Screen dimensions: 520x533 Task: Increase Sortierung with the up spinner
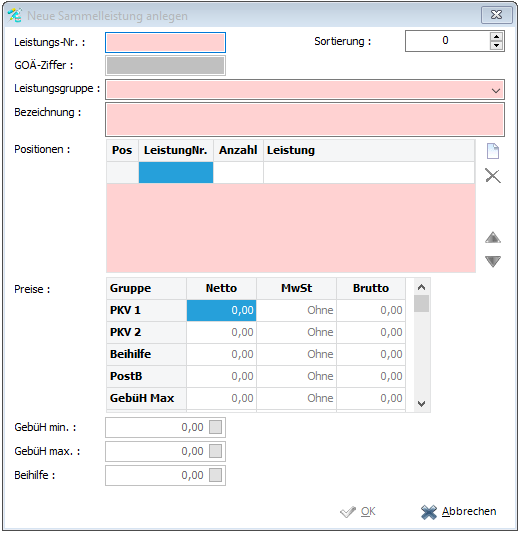[x=497, y=37]
